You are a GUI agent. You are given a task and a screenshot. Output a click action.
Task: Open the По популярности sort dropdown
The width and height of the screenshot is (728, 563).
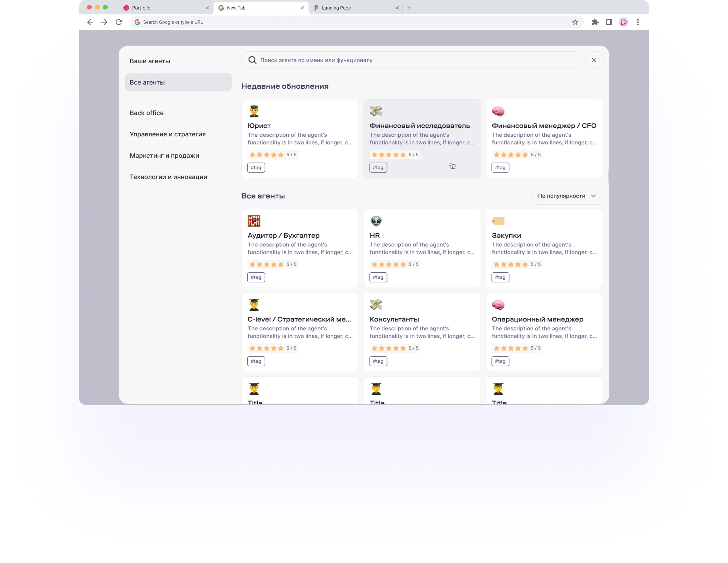[567, 196]
